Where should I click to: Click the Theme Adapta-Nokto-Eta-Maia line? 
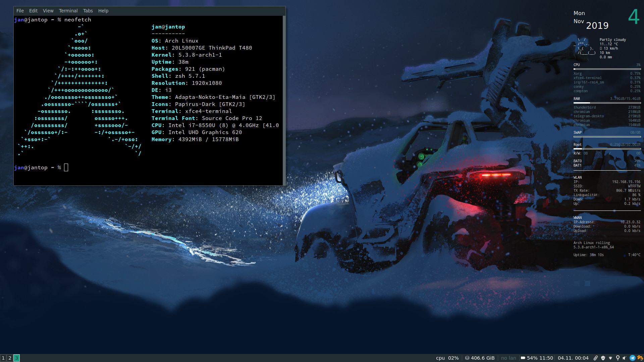tap(213, 97)
